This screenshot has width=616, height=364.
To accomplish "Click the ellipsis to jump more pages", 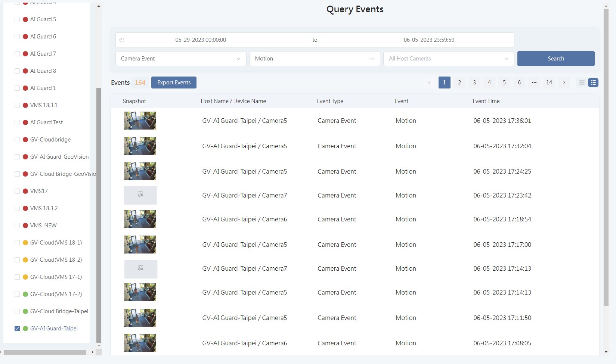I will 534,83.
